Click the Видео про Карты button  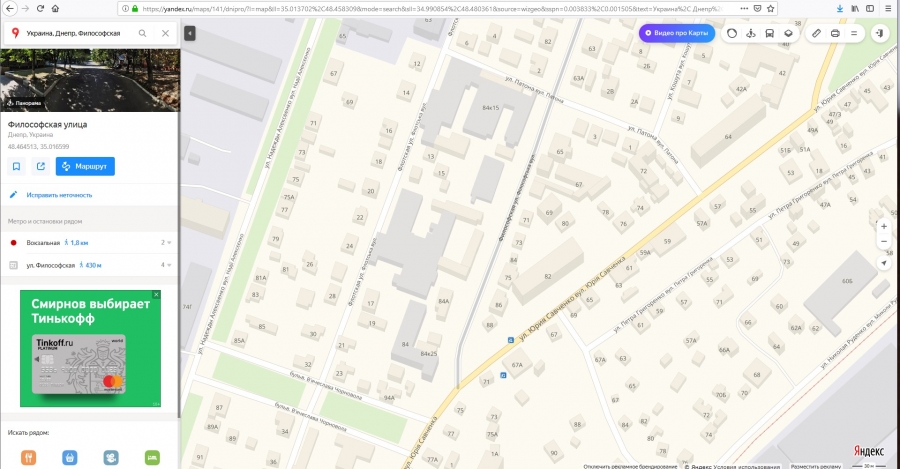coord(677,33)
